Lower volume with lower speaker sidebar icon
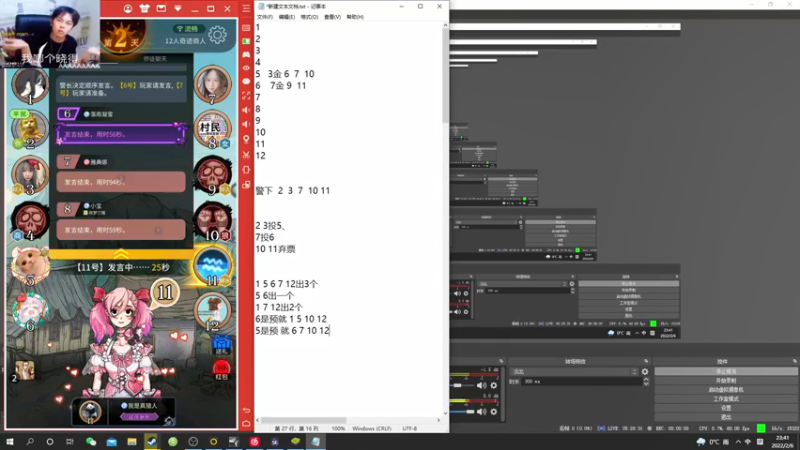800x450 pixels. click(246, 124)
